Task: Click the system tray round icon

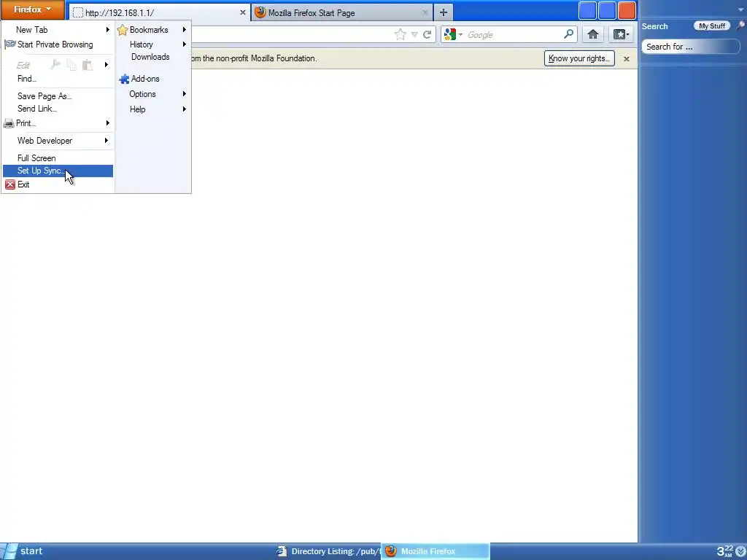Action: (741, 552)
